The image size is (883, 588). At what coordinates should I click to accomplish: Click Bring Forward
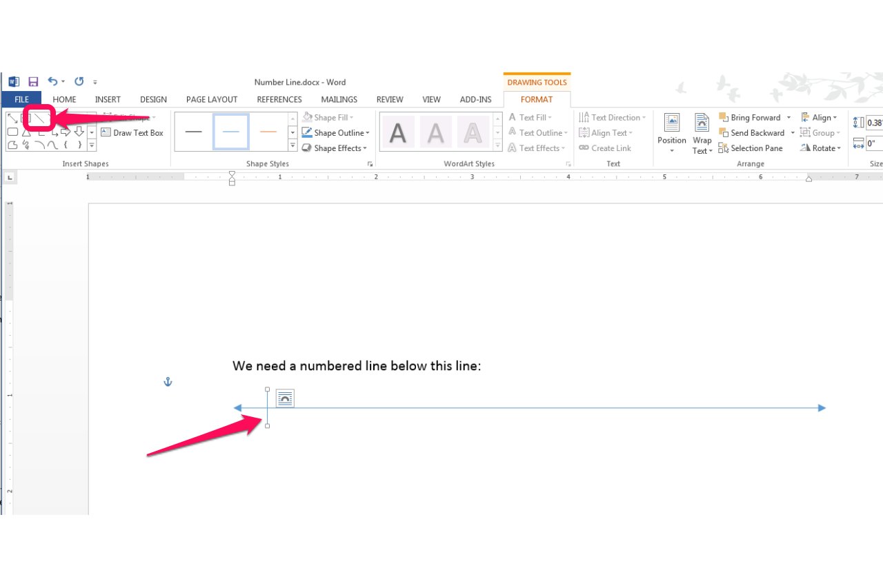(750, 117)
